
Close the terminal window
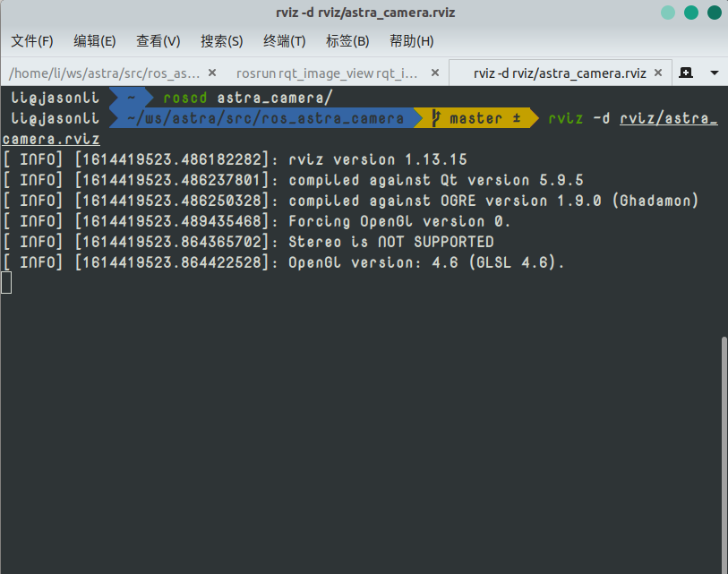[714, 13]
